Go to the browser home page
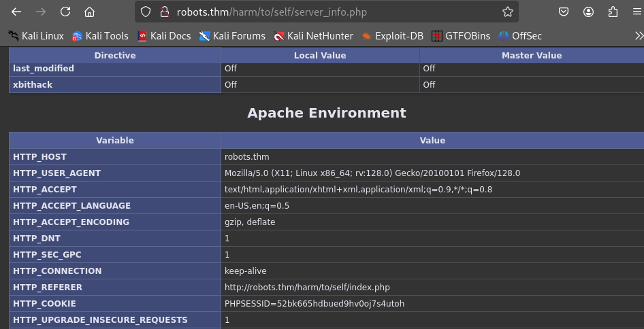Screen dimensions: 644x329 coord(89,12)
